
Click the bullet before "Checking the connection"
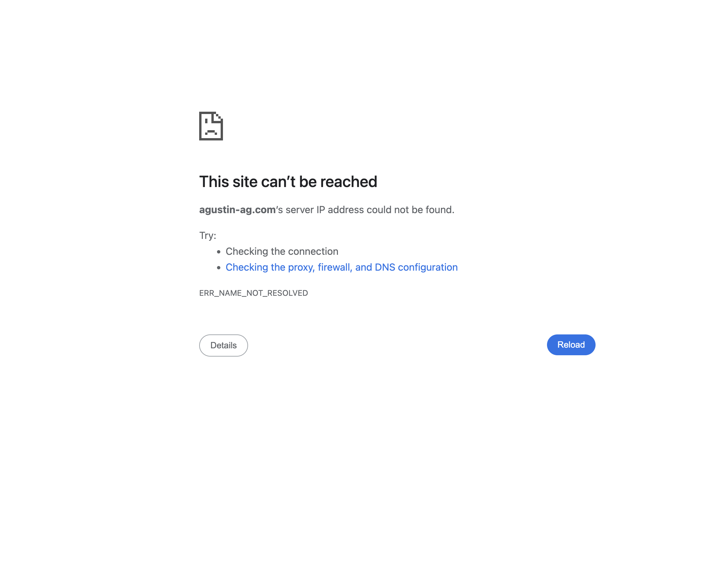[219, 252]
